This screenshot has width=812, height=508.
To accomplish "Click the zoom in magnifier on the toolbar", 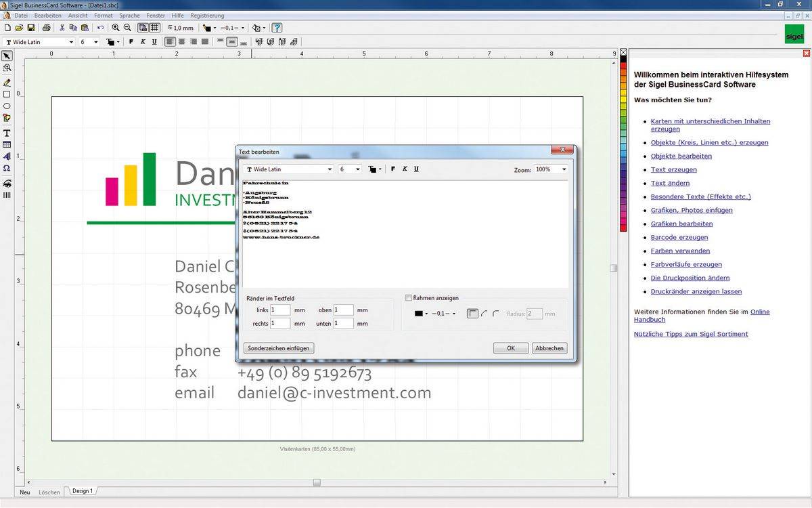I will coord(115,28).
